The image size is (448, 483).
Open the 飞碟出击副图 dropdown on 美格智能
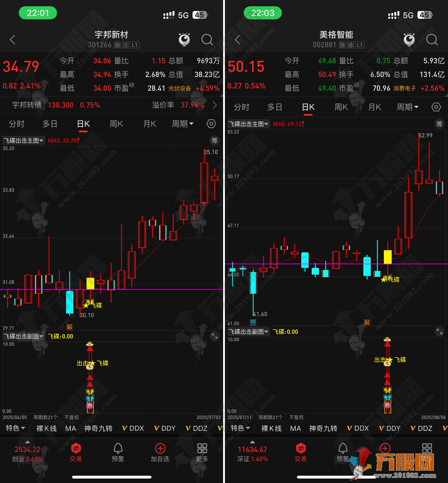(249, 332)
